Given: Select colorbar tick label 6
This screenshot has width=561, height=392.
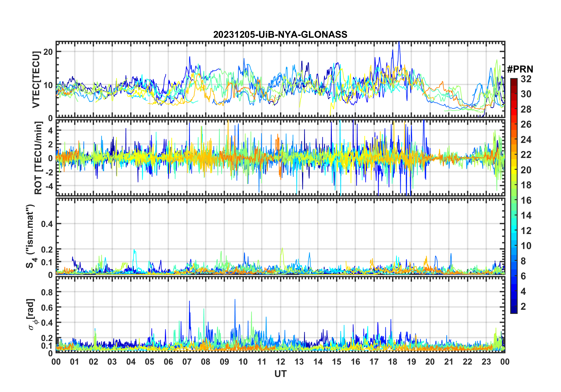Looking at the screenshot, I should click(523, 276).
